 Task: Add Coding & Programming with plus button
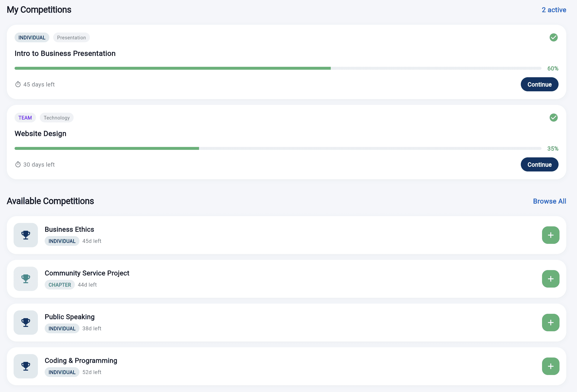(551, 366)
